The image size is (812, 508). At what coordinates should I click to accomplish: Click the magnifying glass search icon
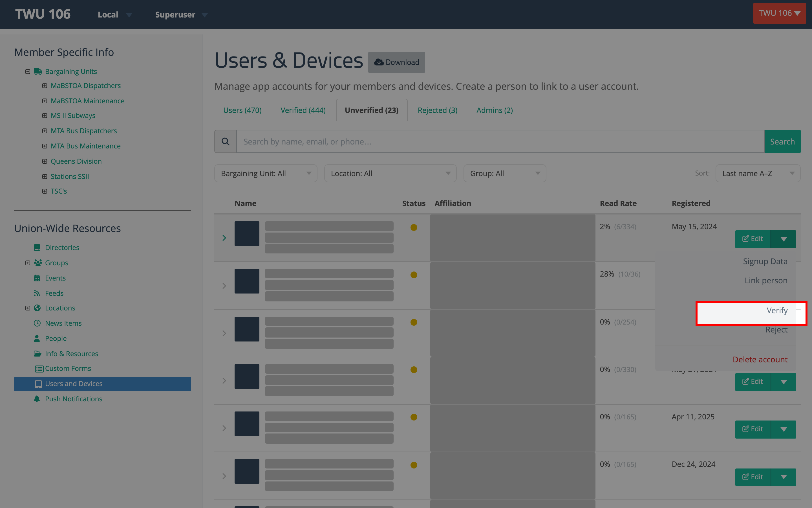226,141
